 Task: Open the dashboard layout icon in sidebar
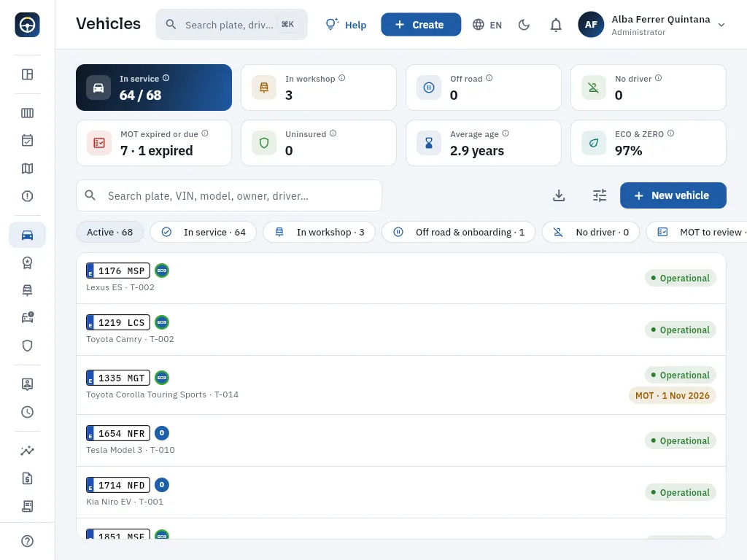tap(27, 74)
